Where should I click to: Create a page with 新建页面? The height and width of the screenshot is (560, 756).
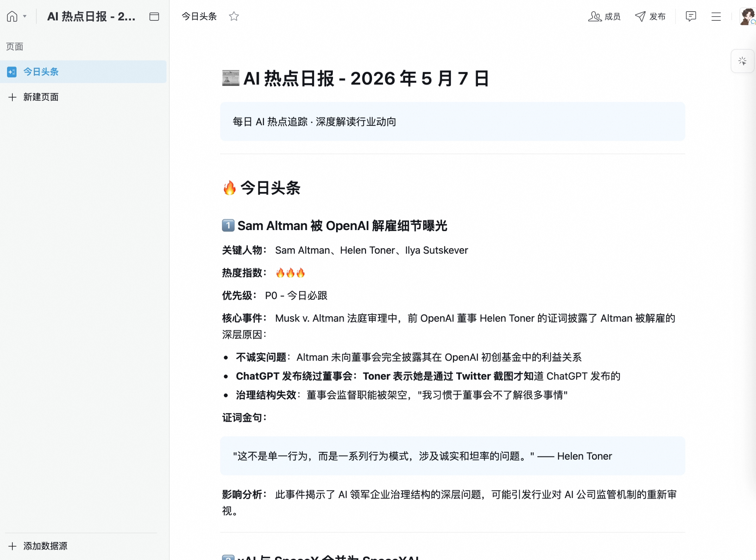[x=33, y=97]
